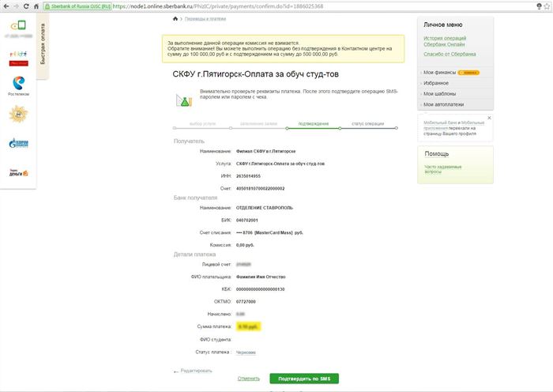553x392 pixels.
Task: Expand Мои шаблоны section
Action: coord(439,94)
